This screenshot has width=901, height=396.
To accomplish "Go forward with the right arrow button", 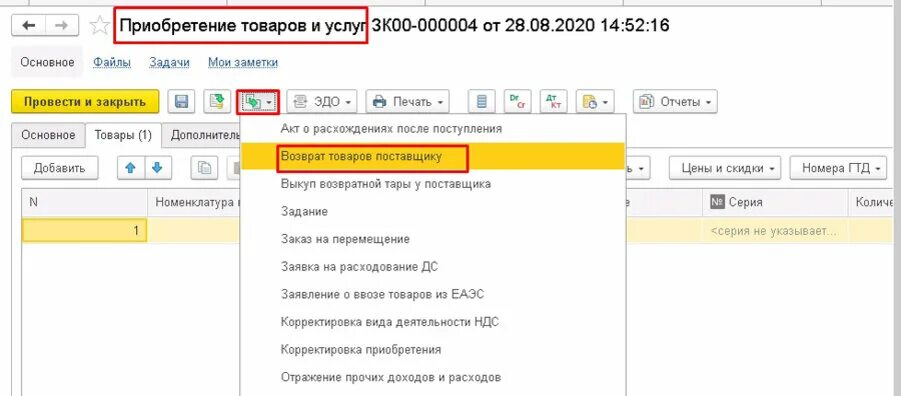I will click(x=62, y=25).
